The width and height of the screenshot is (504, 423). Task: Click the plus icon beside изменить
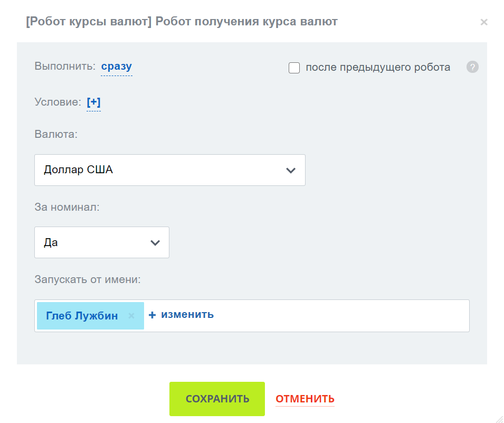click(x=153, y=315)
